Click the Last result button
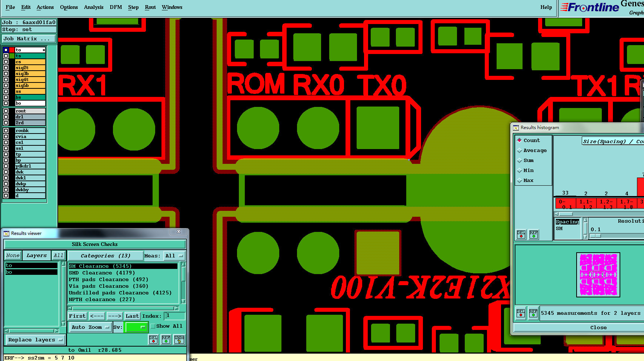Viewport: 644px width, 361px height. pyautogui.click(x=132, y=316)
